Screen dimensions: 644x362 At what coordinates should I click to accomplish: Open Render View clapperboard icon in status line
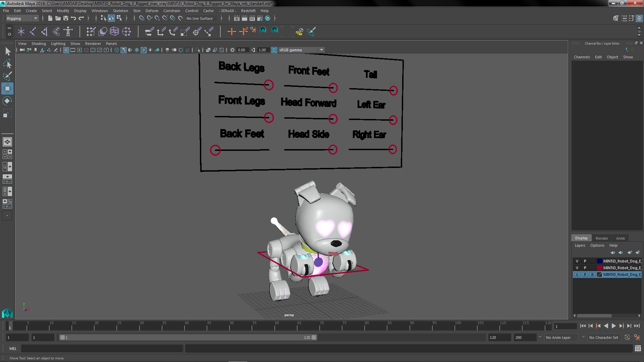point(237,18)
